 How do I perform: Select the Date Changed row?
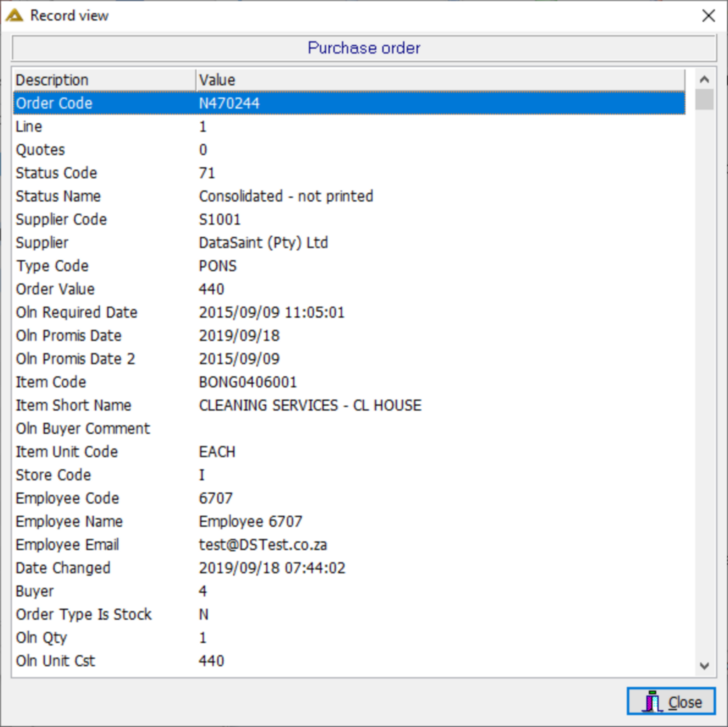[349, 568]
